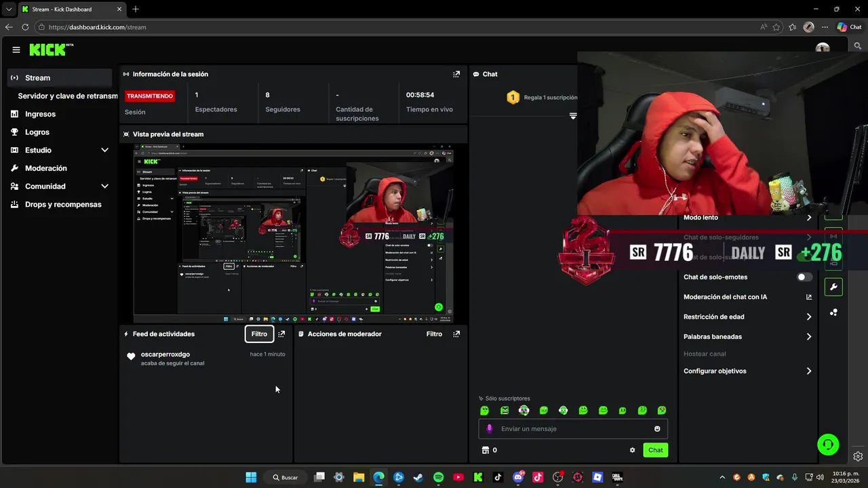The height and width of the screenshot is (488, 868).
Task: Click the Filtro button in Feed de actividades
Action: 259,333
